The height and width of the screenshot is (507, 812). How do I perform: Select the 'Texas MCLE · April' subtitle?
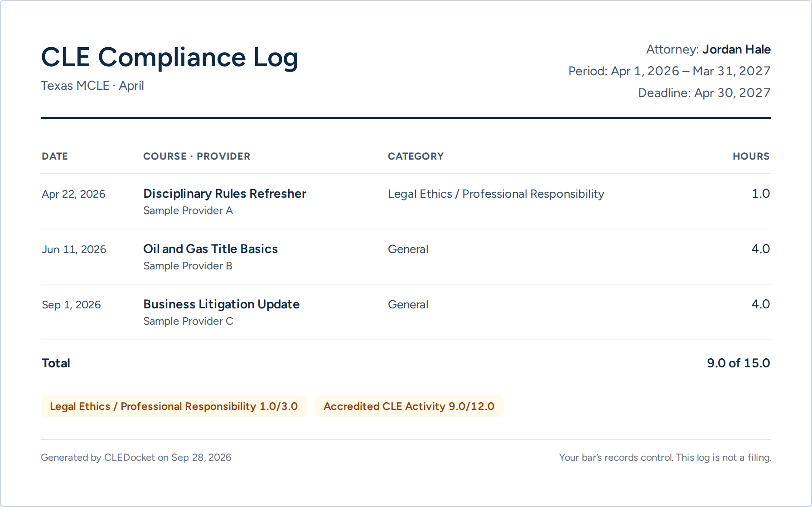[92, 86]
